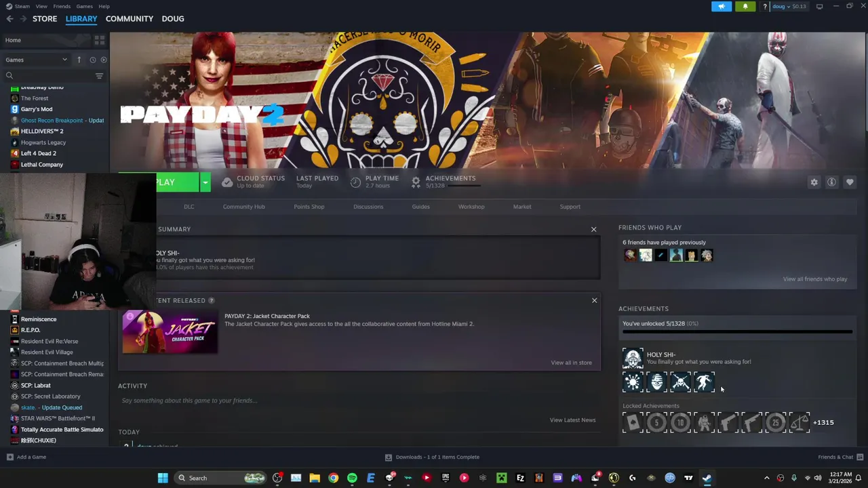
Task: Toggle recent activity clock filter
Action: [93, 60]
